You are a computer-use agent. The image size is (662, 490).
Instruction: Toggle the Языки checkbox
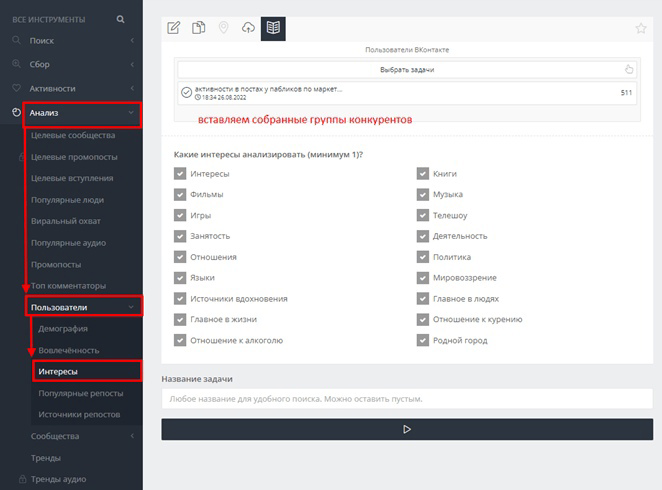click(180, 278)
